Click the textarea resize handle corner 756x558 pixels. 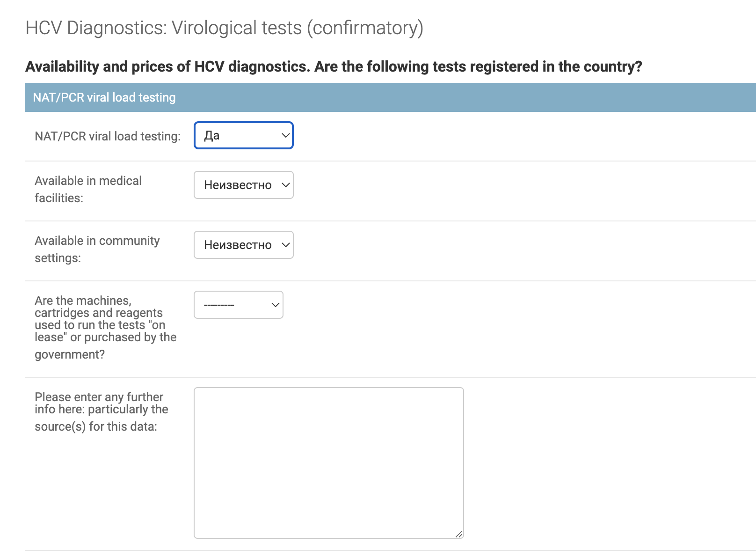459,534
